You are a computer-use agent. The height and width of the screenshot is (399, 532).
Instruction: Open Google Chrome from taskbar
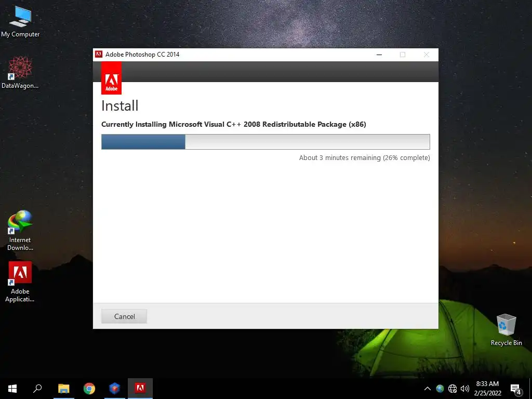(x=89, y=389)
